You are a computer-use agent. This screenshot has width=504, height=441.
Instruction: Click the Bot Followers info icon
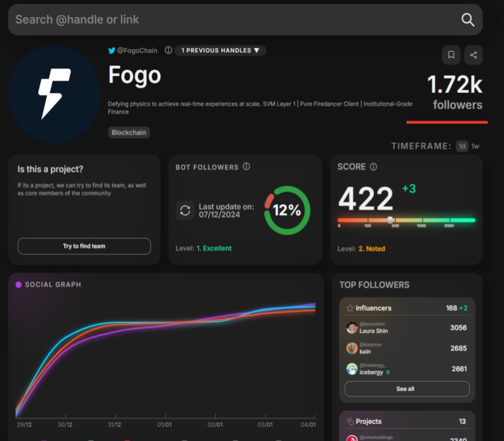click(x=246, y=166)
